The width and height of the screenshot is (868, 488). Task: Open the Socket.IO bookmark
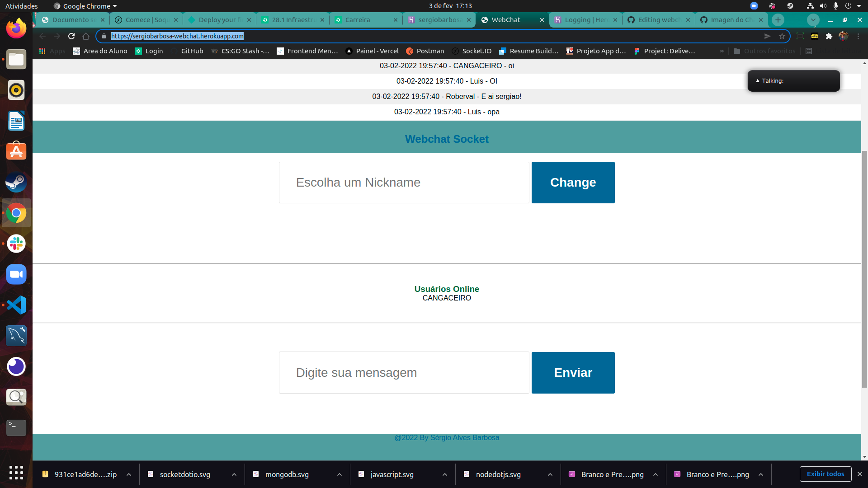tap(472, 51)
